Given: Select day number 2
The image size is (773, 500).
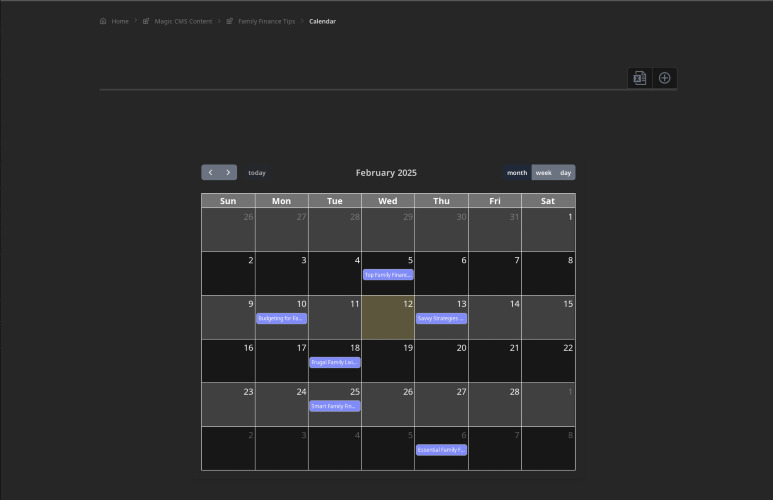Looking at the screenshot, I should (251, 260).
